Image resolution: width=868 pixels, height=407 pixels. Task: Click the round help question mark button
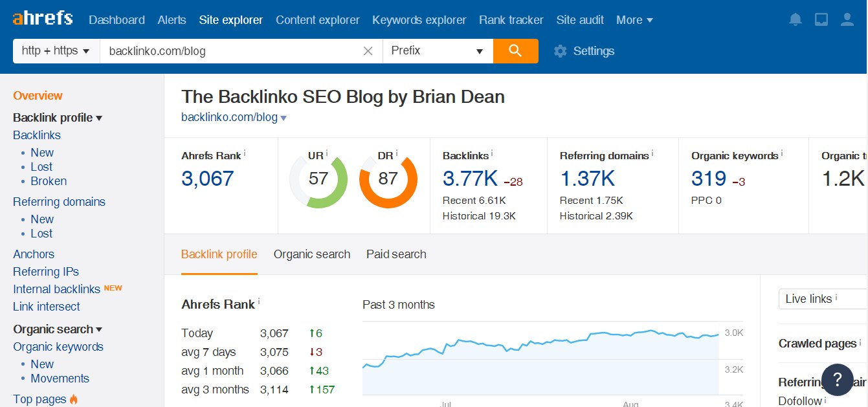[x=838, y=379]
